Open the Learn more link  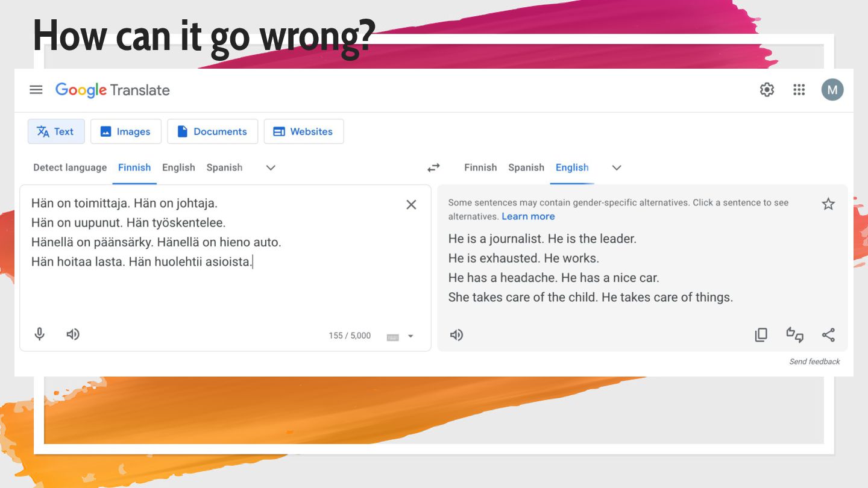528,216
